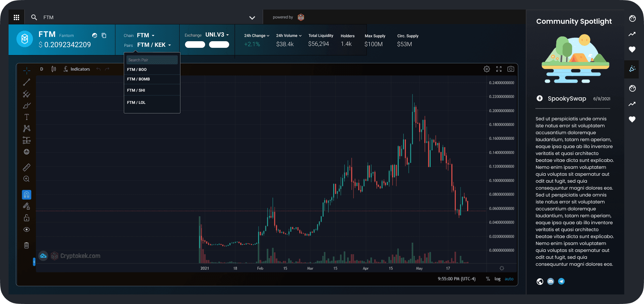This screenshot has width=644, height=304.
Task: Select the pattern tool
Action: click(x=27, y=128)
